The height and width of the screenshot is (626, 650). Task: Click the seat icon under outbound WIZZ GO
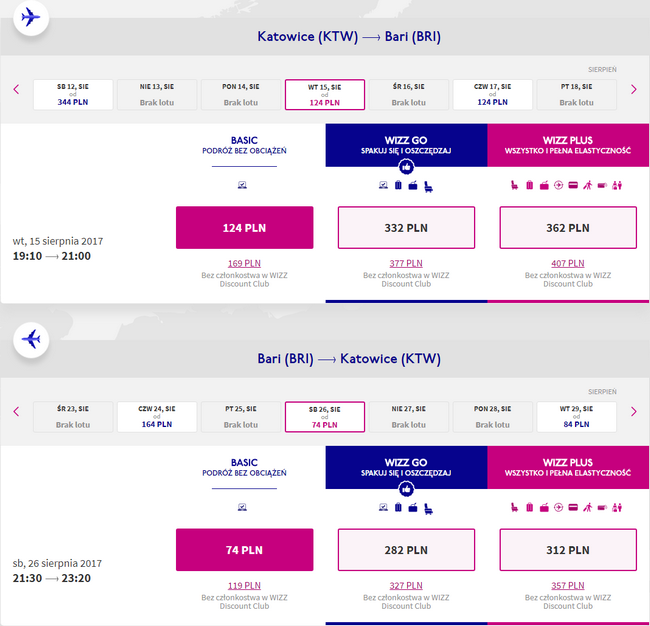pyautogui.click(x=428, y=185)
